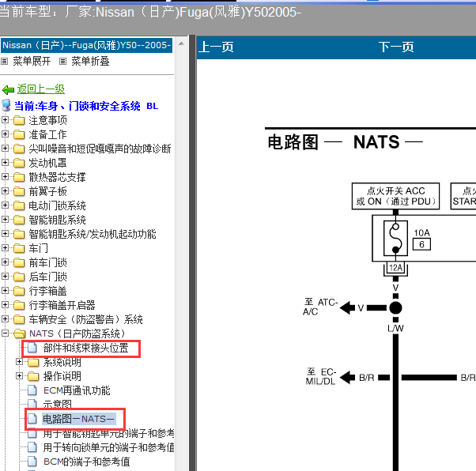This screenshot has width=476, height=471.
Task: Click 返回上一级 link
Action: tap(40, 89)
